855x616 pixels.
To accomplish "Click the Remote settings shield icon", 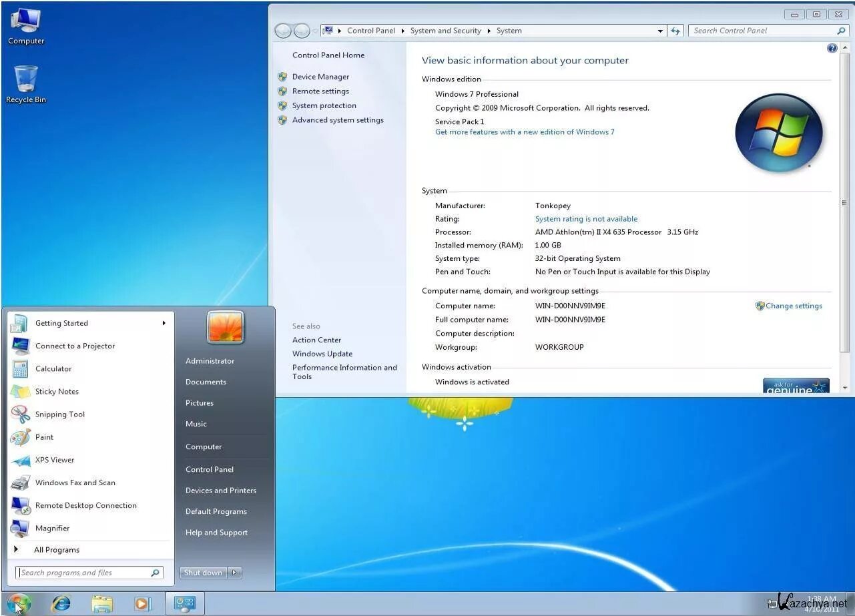I will 282,91.
